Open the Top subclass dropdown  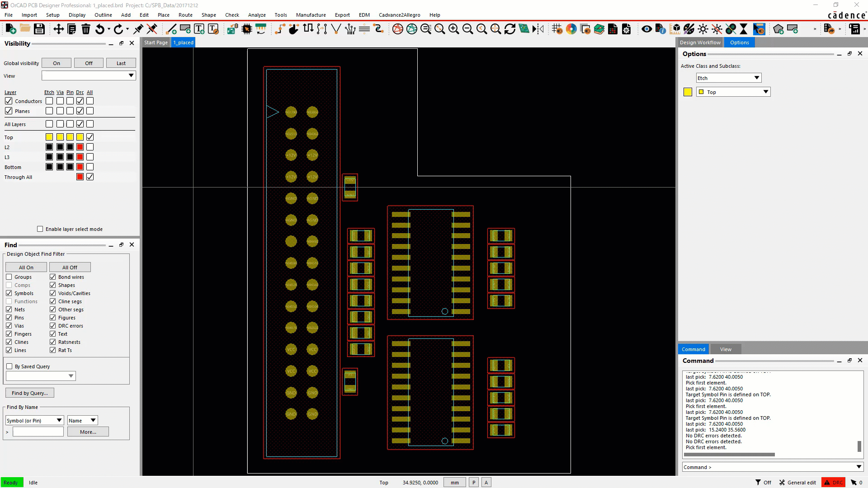pos(733,92)
